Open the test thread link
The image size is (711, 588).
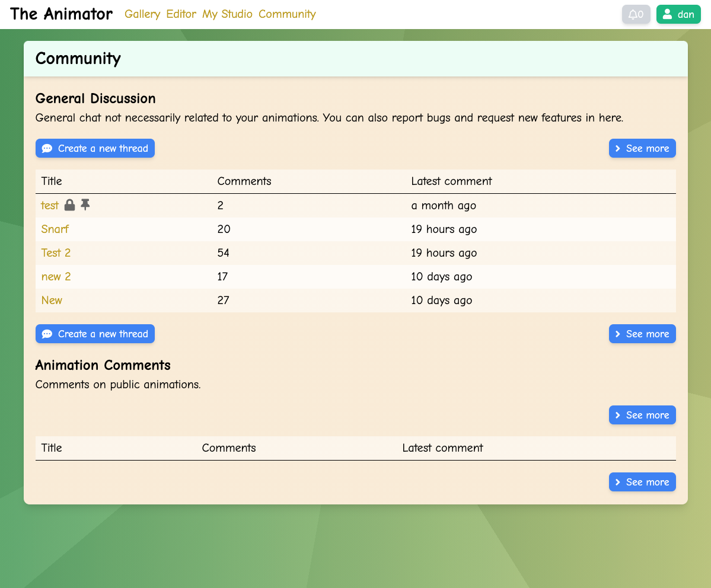pos(50,206)
